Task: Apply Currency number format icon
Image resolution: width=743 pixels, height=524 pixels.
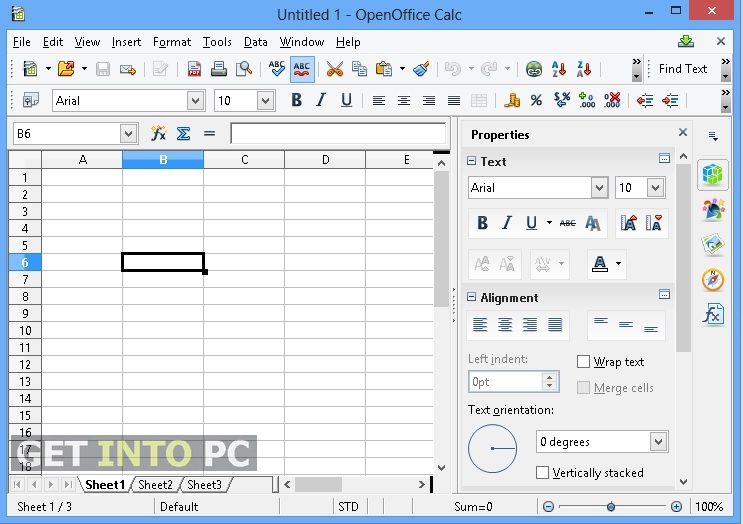Action: (x=512, y=100)
